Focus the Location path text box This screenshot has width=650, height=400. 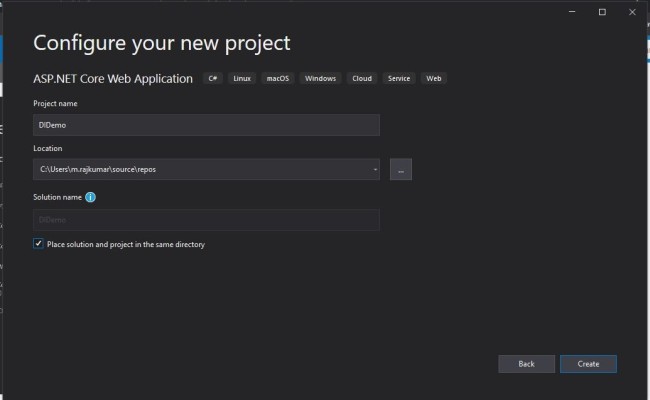tap(200, 169)
